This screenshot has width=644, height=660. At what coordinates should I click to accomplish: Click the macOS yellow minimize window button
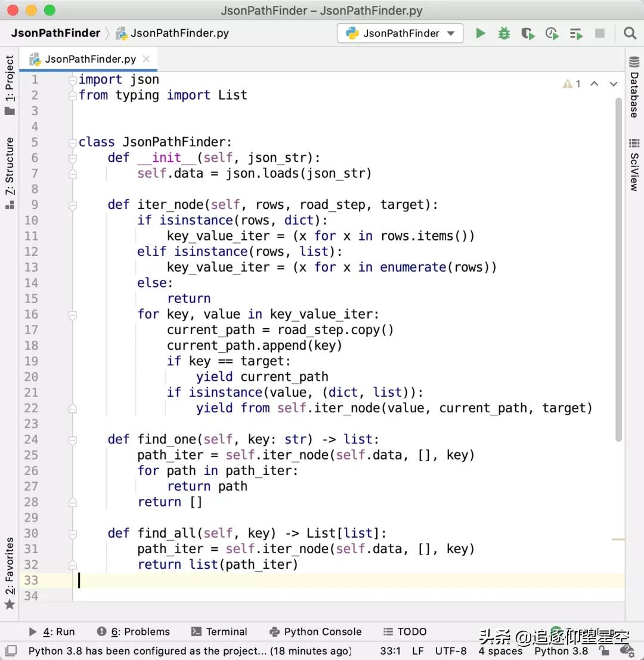[31, 10]
